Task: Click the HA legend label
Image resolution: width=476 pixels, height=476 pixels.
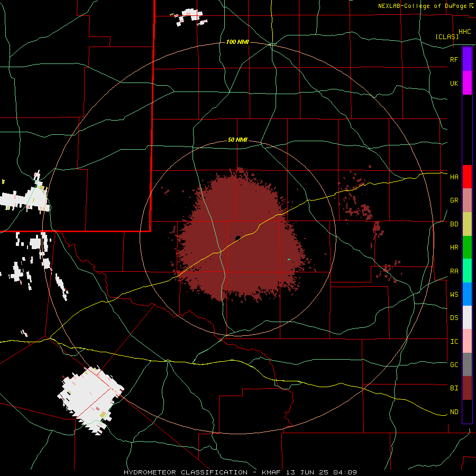Action: [454, 177]
